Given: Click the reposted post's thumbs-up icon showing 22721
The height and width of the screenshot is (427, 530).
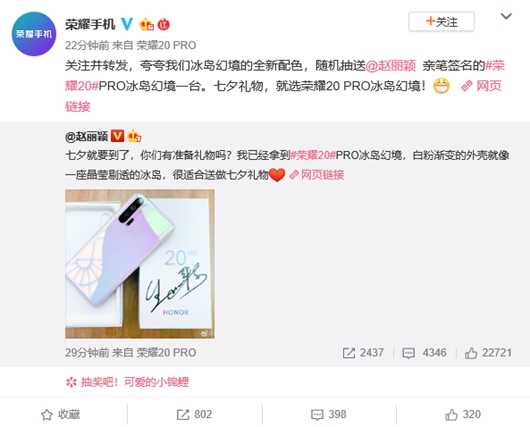Looking at the screenshot, I should [471, 353].
